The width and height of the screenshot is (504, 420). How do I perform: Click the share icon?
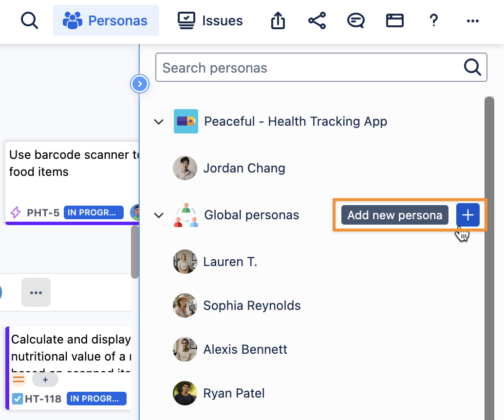click(317, 21)
